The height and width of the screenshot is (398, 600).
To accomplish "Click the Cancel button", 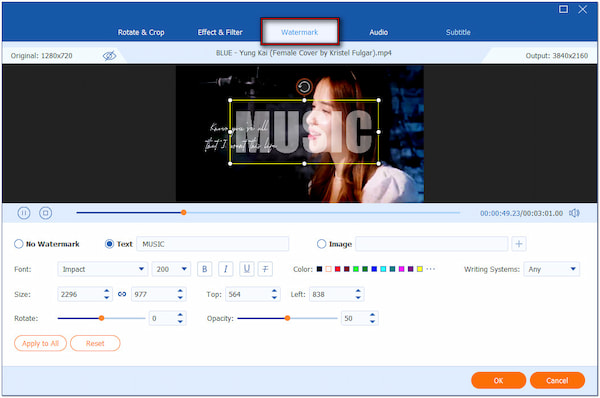I will (x=557, y=380).
